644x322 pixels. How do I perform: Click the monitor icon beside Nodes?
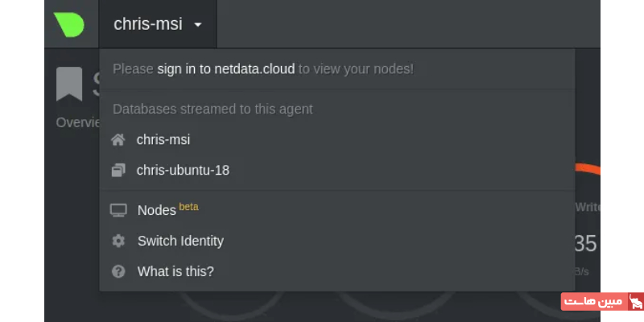(x=118, y=210)
